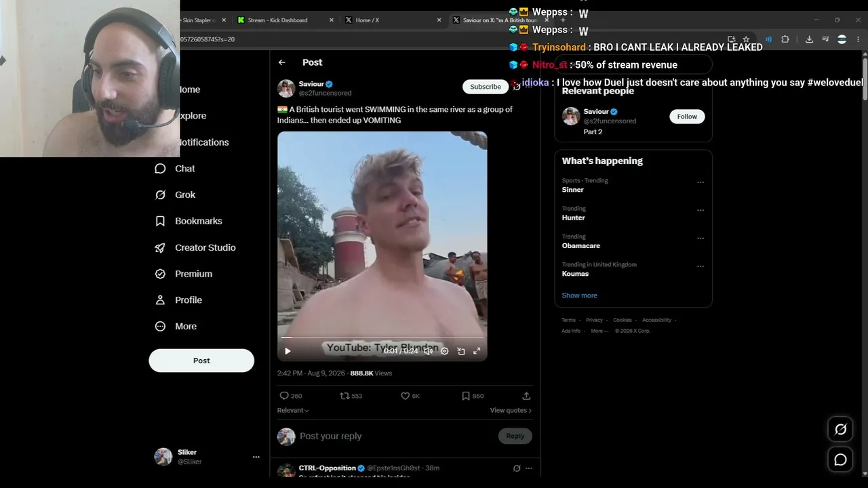Open the floating messages button
The width and height of the screenshot is (868, 488).
(x=840, y=460)
